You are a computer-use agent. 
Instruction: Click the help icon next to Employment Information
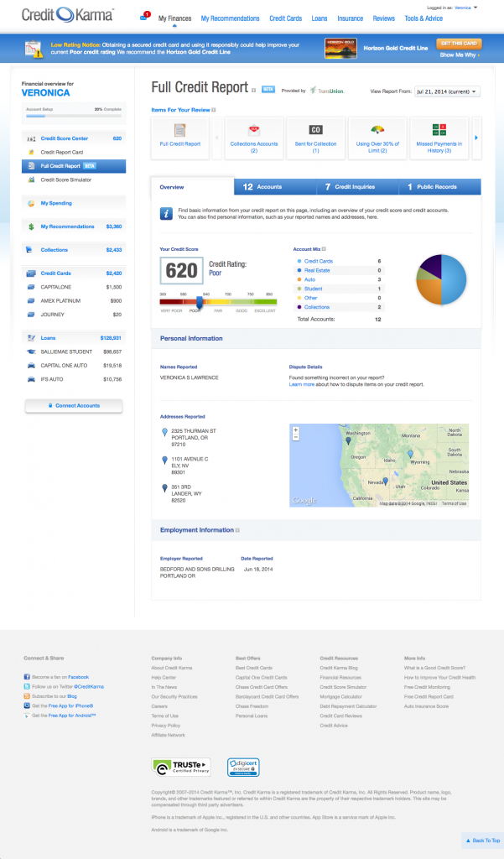pyautogui.click(x=237, y=530)
